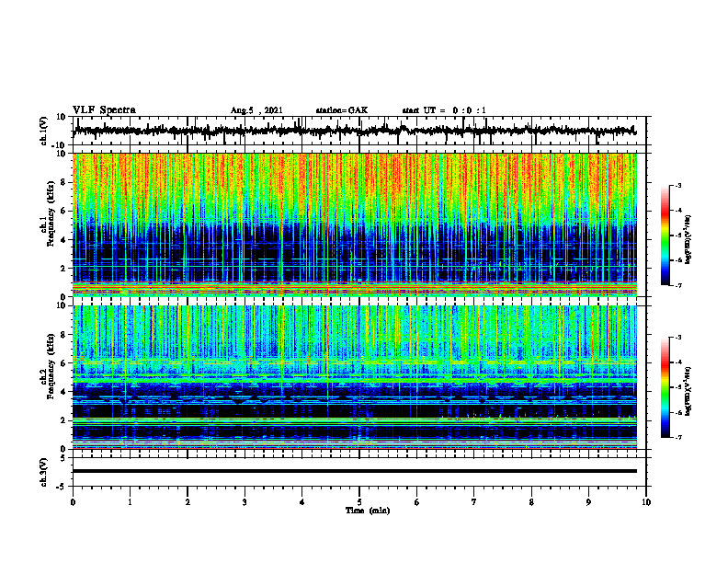Image resolution: width=728 pixels, height=563 pixels.
Task: Click the "-7" label on ch.2 colorbar
Action: (677, 438)
